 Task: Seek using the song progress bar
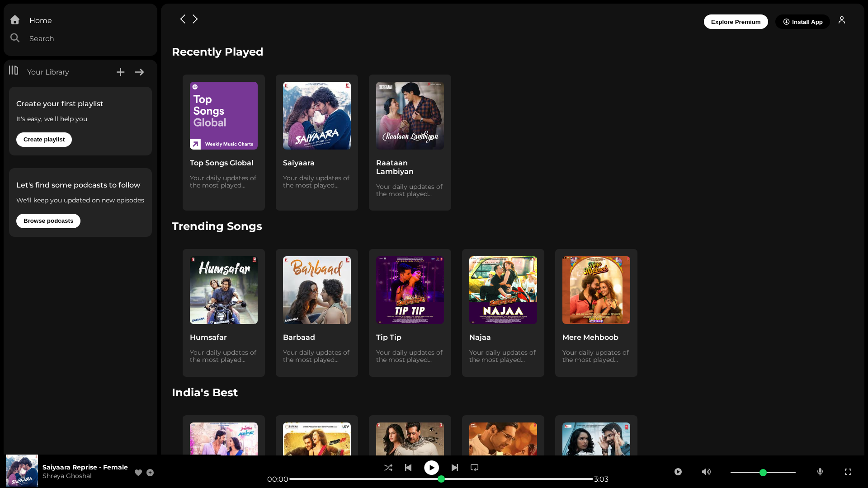coord(441,479)
